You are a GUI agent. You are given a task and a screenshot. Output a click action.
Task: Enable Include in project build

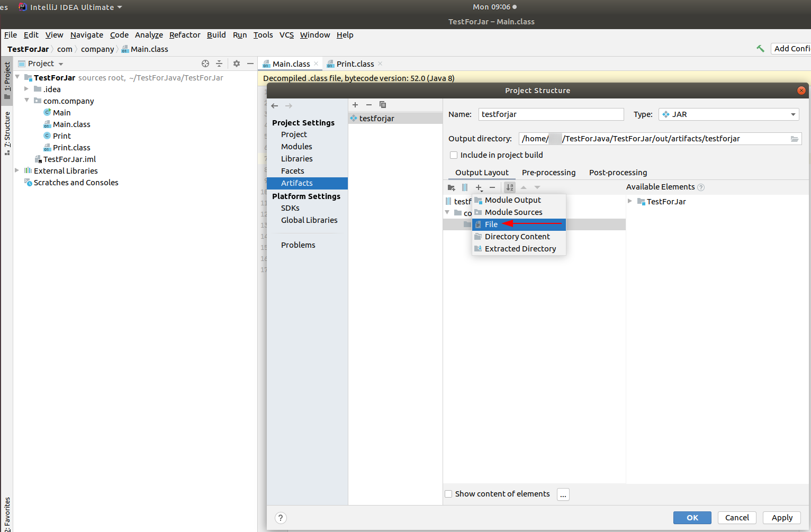(x=454, y=155)
